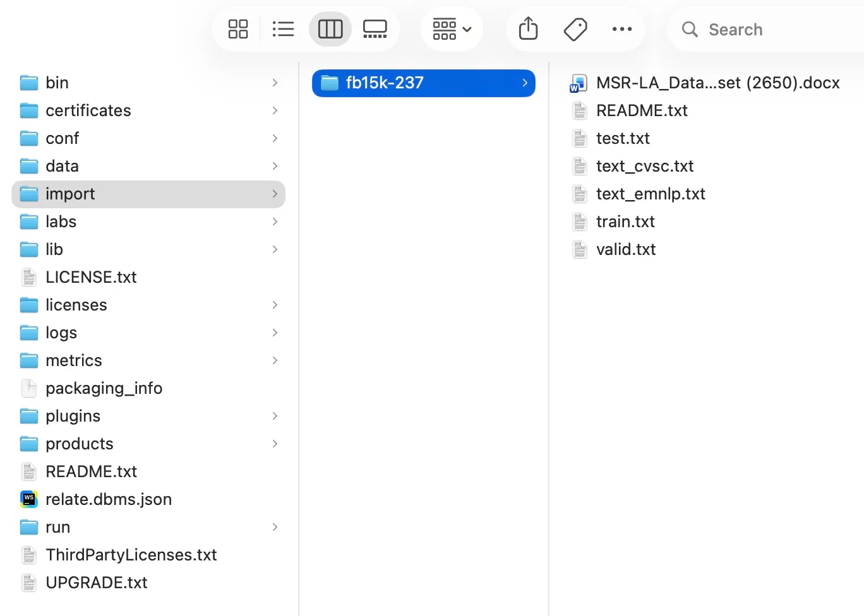This screenshot has height=616, width=864.
Task: Select the plugins folder icon
Action: (x=29, y=416)
